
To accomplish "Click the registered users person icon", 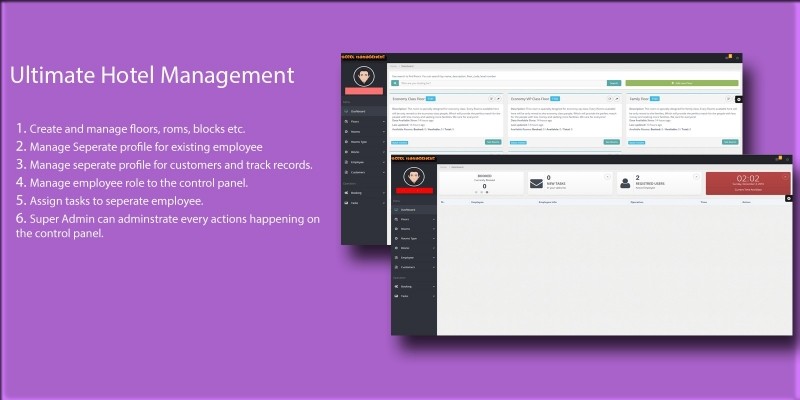I will [x=625, y=182].
